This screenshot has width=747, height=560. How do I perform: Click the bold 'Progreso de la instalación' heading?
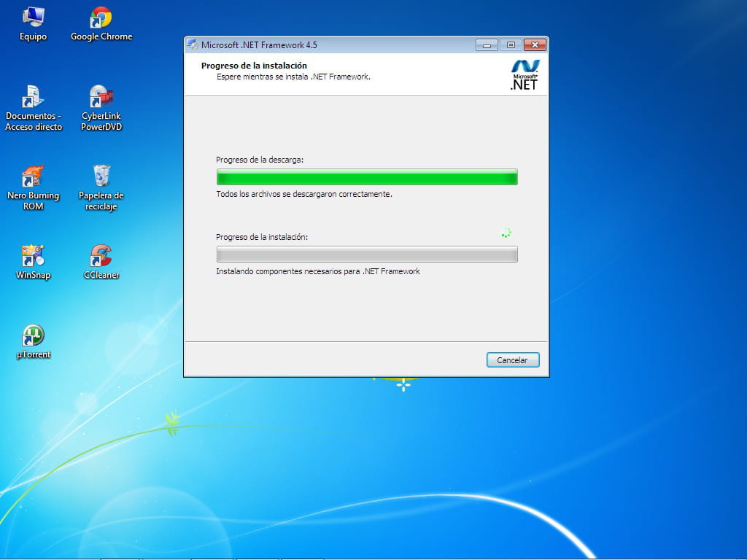pos(254,66)
